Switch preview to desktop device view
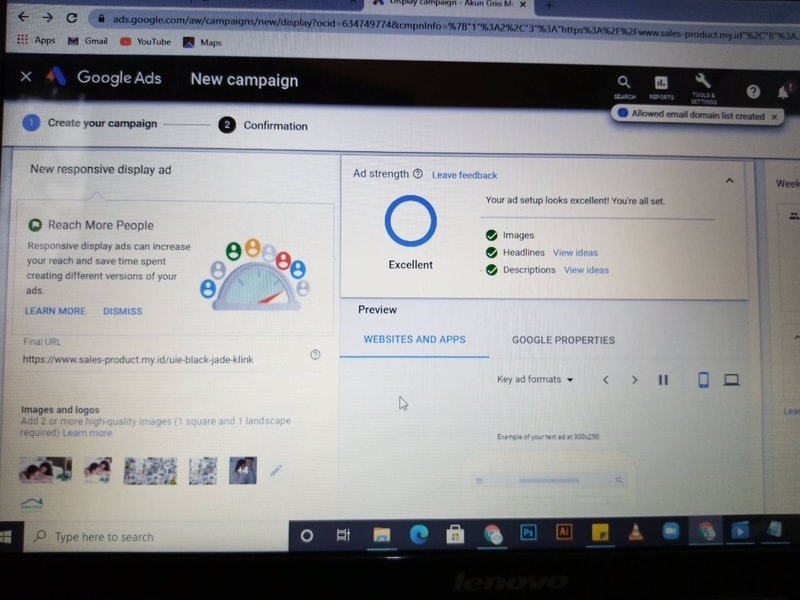Viewport: 800px width, 600px height. click(731, 380)
